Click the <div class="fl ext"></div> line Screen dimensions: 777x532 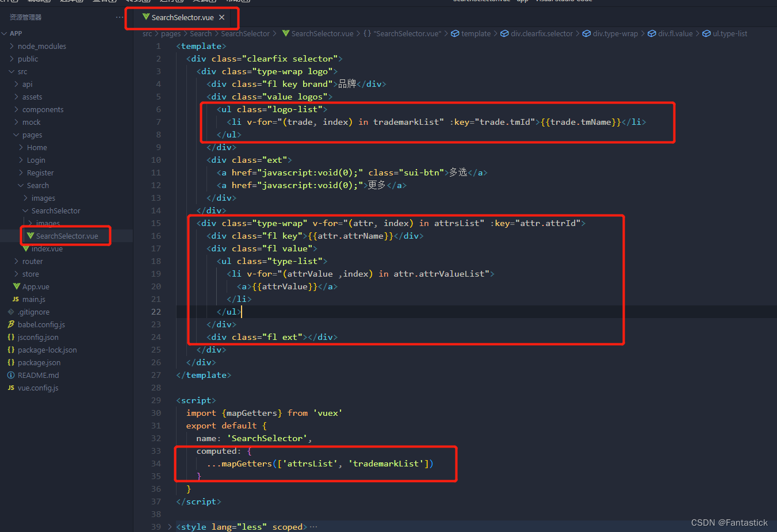tap(272, 337)
